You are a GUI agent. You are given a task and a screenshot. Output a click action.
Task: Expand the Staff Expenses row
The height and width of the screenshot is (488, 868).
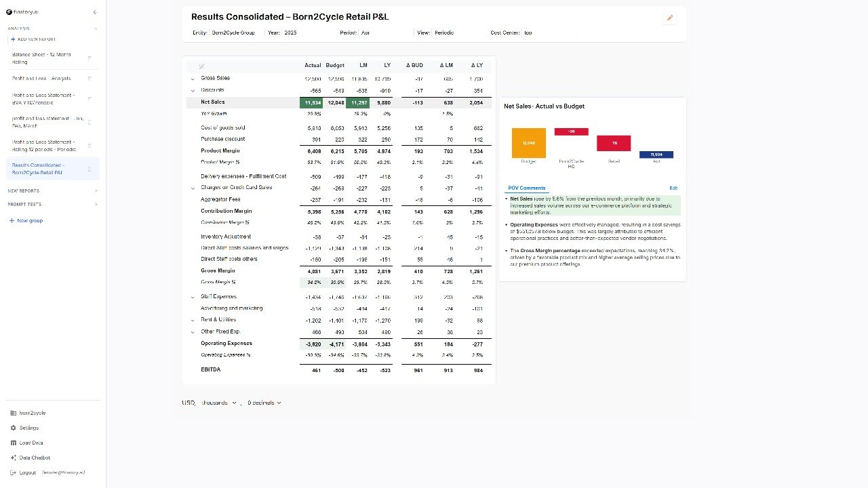[x=193, y=297]
